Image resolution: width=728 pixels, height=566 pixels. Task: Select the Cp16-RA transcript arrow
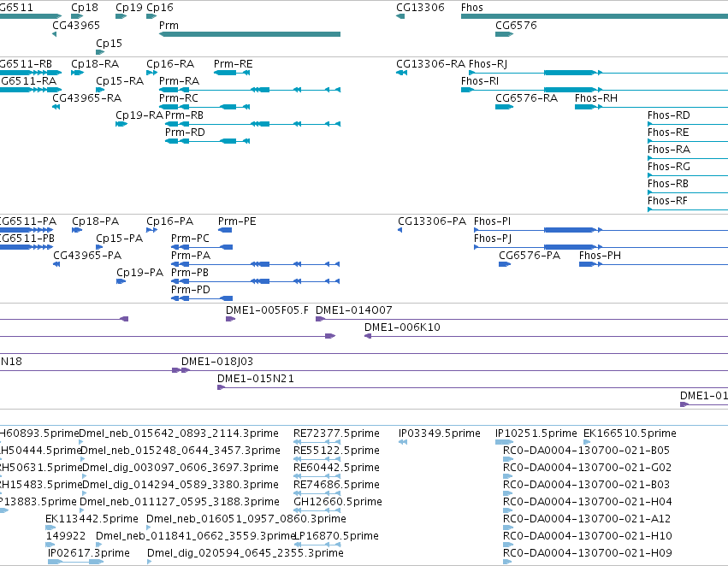click(x=151, y=73)
